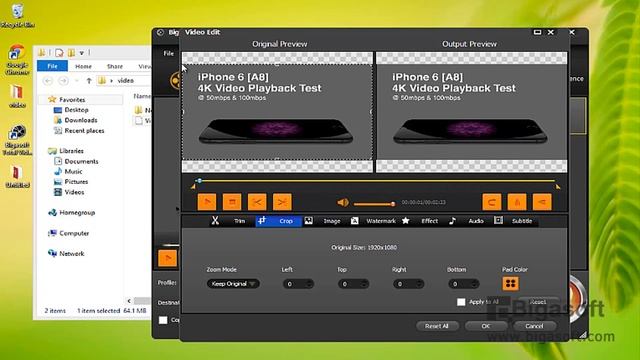640x360 pixels.
Task: Click the timeline end trim marker
Action: click(x=558, y=187)
